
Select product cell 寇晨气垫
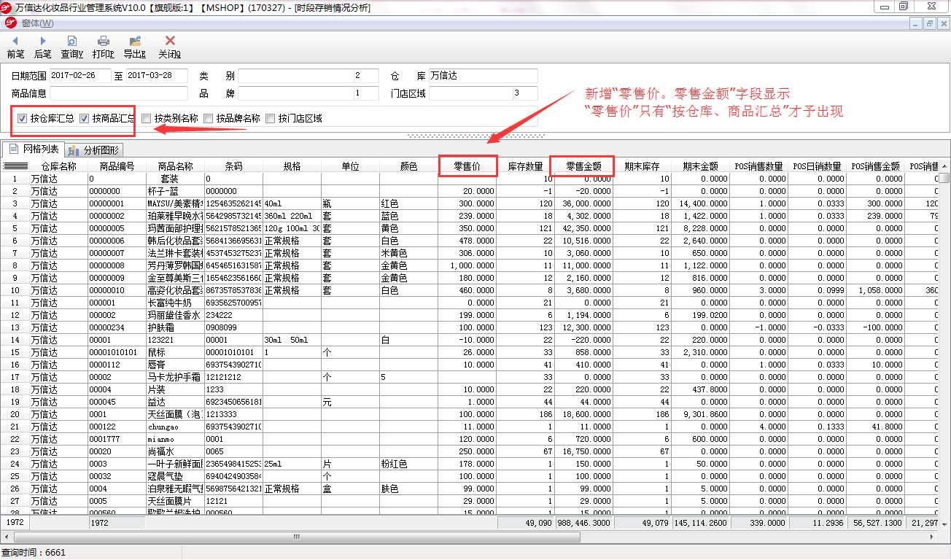click(175, 476)
